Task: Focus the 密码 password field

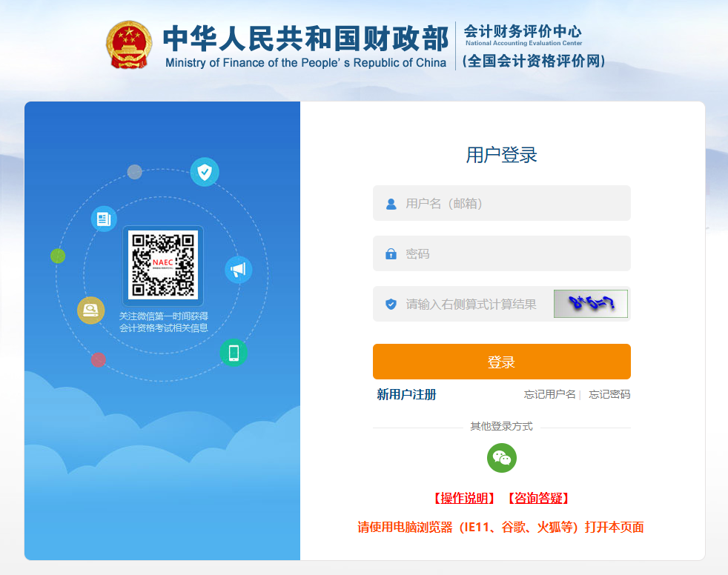Action: (501, 253)
